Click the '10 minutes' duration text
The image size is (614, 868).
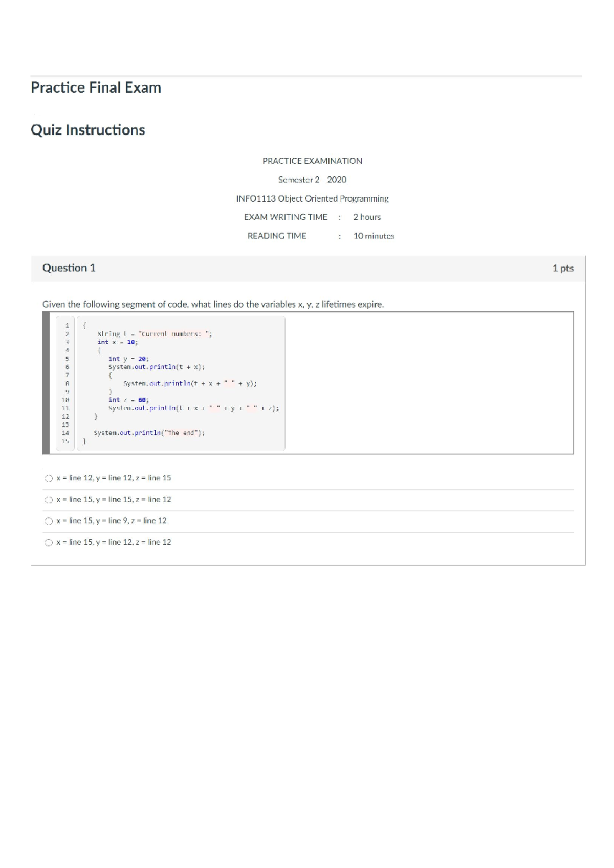pyautogui.click(x=374, y=236)
